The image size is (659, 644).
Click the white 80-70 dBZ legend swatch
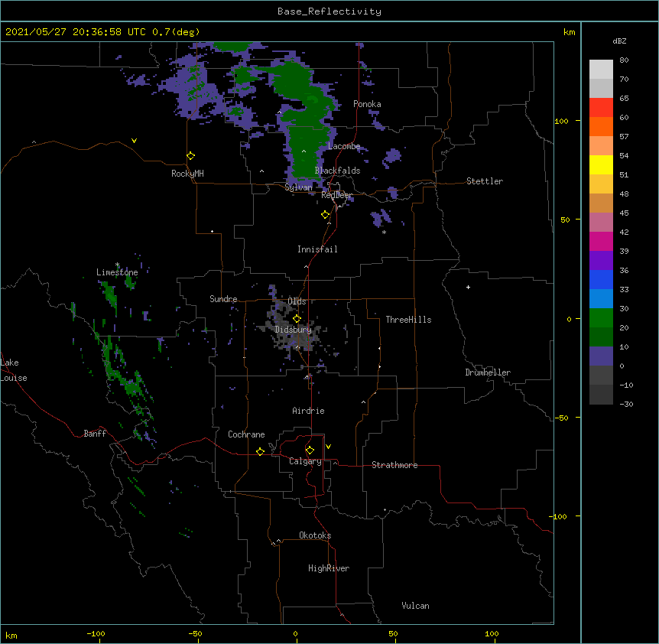(x=601, y=70)
